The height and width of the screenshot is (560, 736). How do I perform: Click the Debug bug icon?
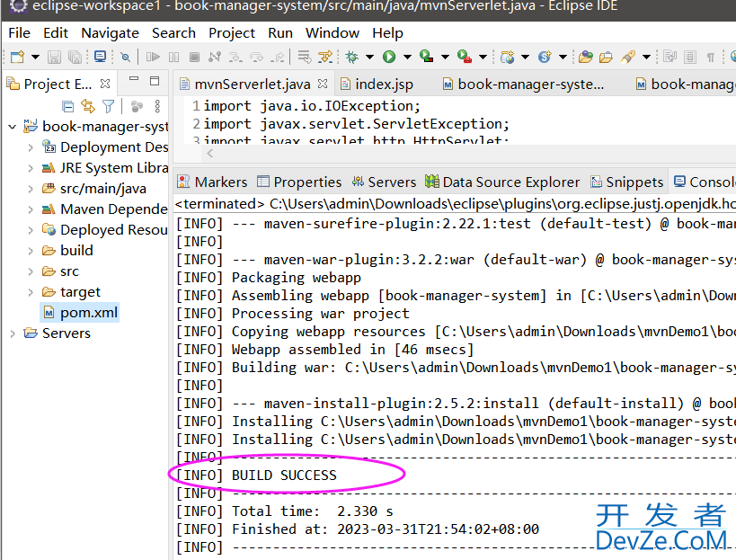click(x=351, y=57)
